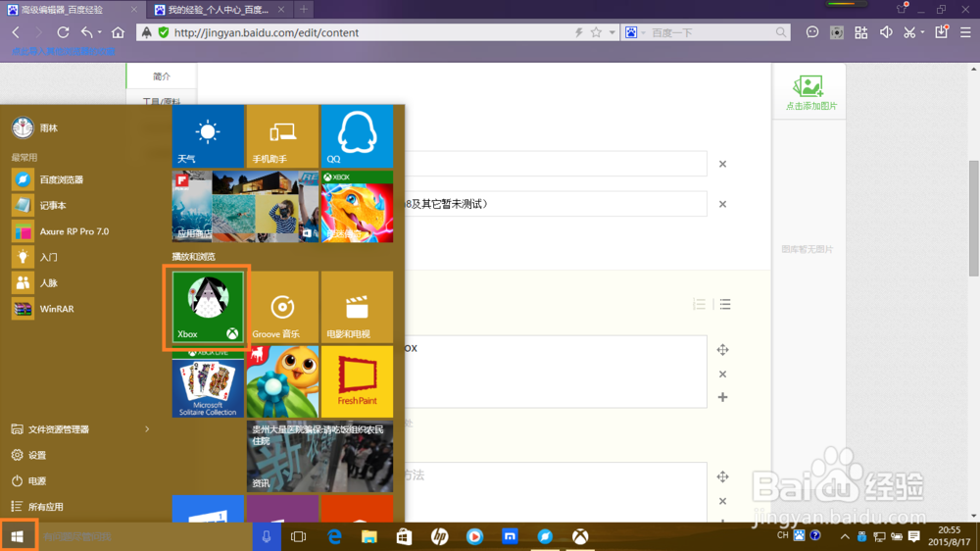Open Xbox app from taskbar
This screenshot has height=551, width=980.
coord(580,536)
